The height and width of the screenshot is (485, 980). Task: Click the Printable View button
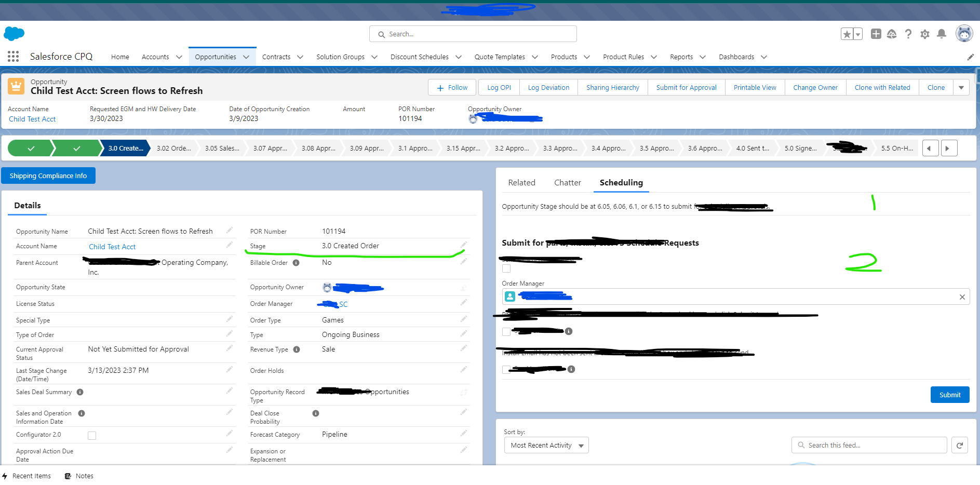coord(755,87)
